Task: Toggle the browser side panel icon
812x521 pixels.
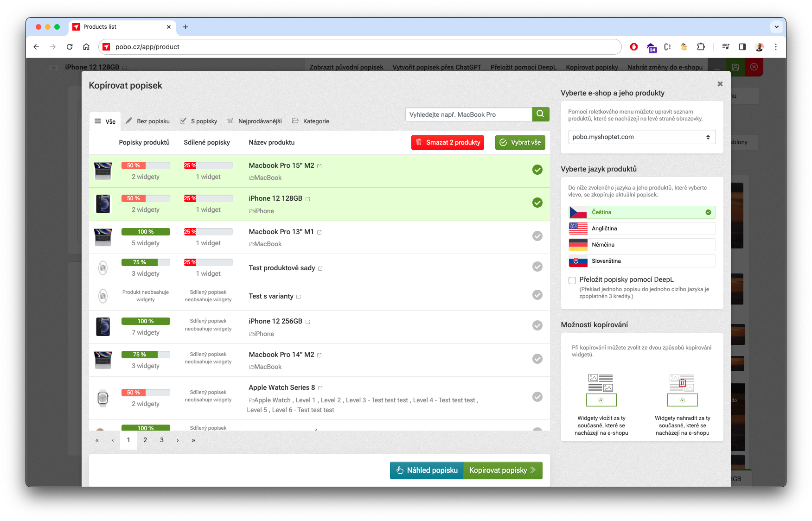Action: click(742, 47)
